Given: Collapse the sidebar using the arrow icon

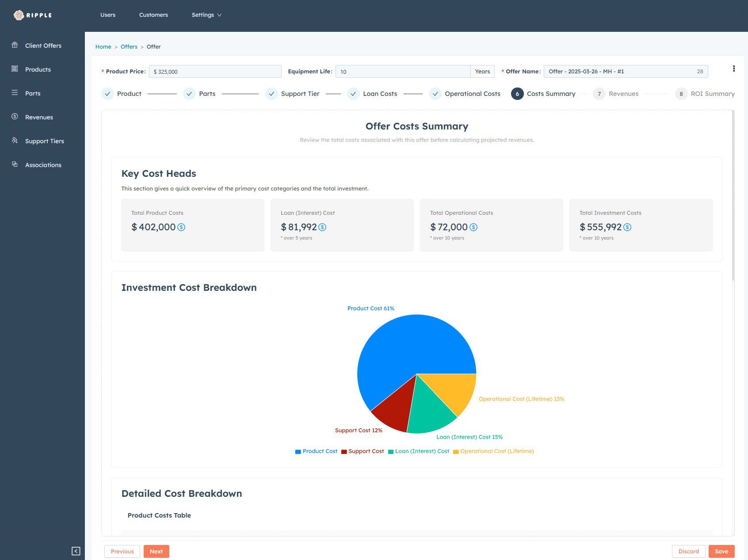Looking at the screenshot, I should pos(76,551).
